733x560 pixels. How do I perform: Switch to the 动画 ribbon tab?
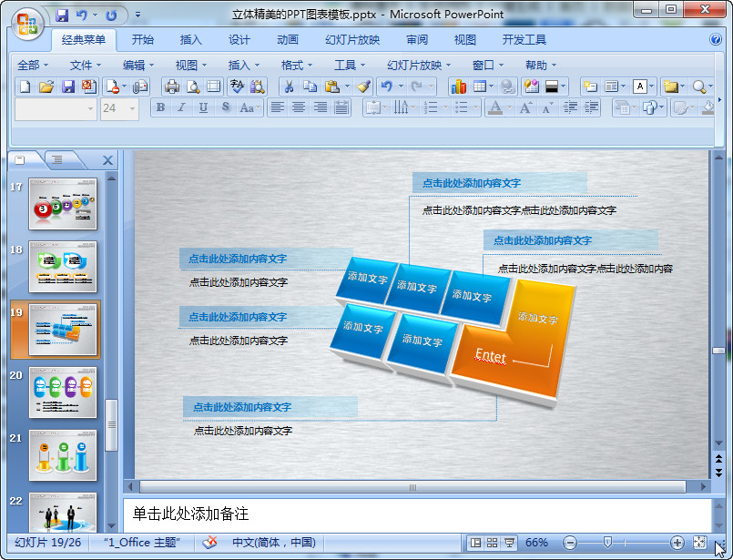click(288, 40)
